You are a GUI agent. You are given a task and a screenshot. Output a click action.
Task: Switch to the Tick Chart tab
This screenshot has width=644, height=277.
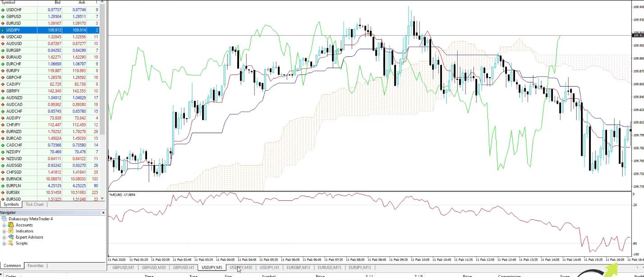pos(34,204)
